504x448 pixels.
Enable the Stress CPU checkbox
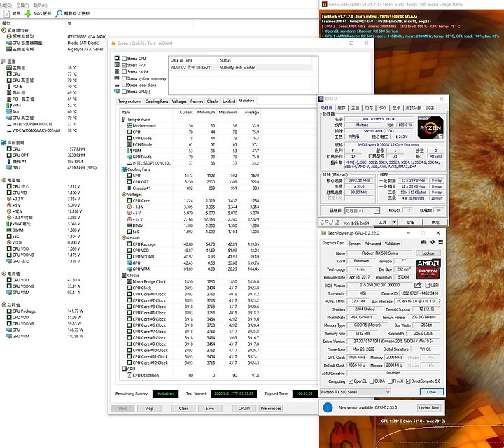point(124,59)
